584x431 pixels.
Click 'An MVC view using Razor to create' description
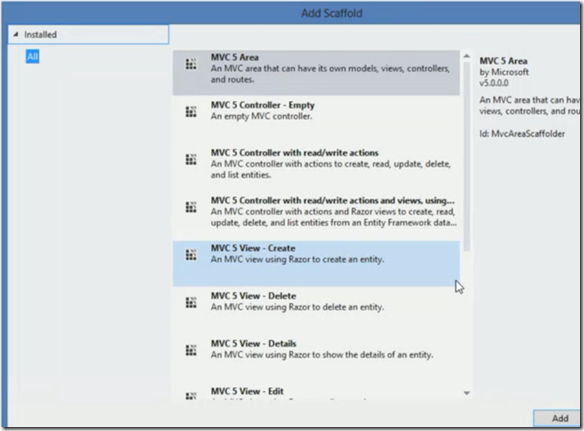pos(297,259)
